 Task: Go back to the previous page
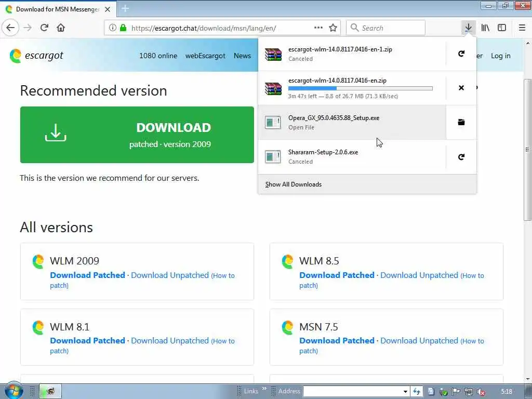10,28
